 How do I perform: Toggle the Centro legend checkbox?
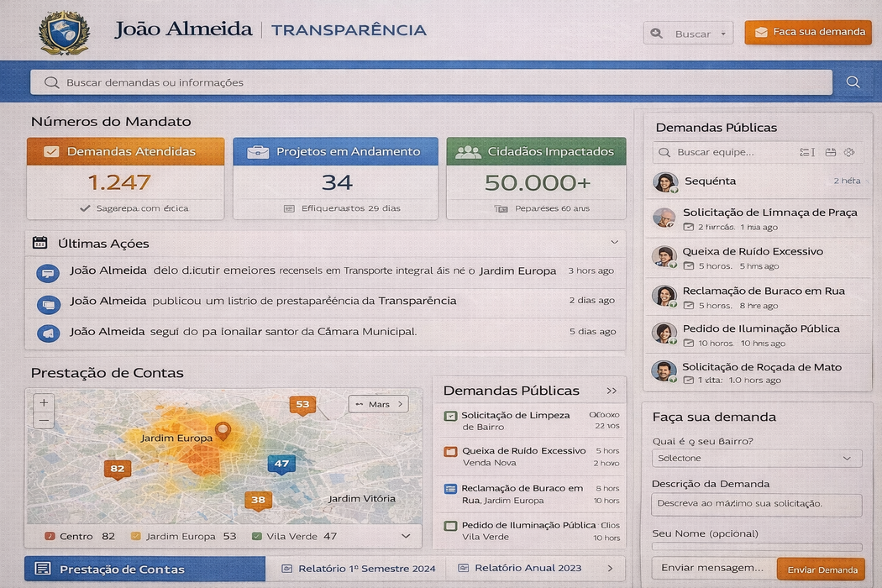coord(50,536)
